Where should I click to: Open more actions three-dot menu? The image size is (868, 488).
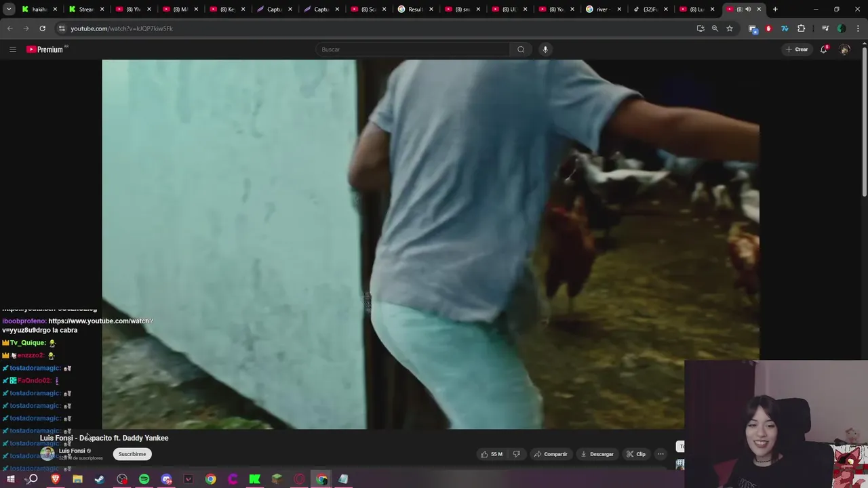click(x=660, y=454)
